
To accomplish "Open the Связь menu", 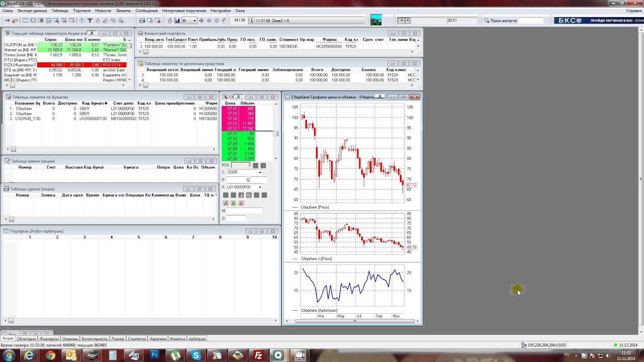I will pyautogui.click(x=8, y=11).
